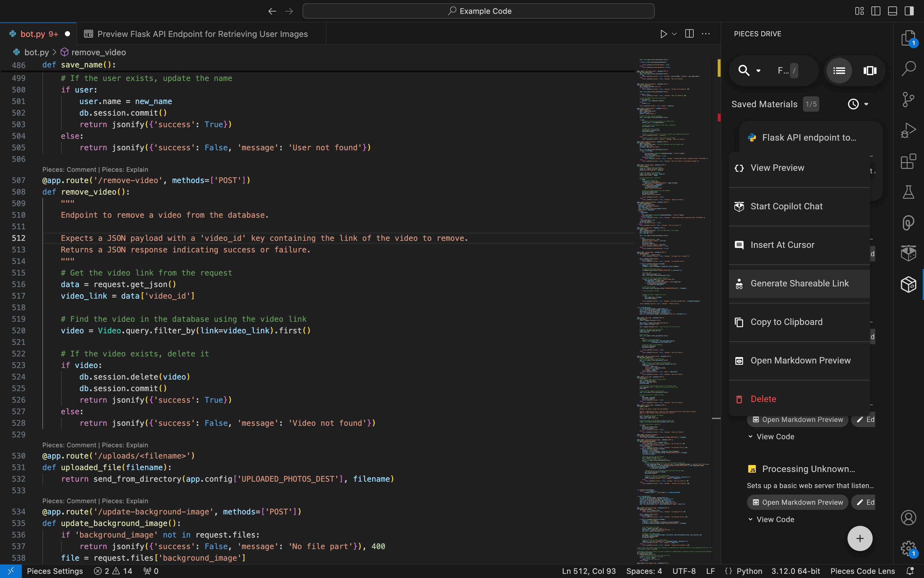Toggle the bottom Panel visibility

click(x=892, y=11)
